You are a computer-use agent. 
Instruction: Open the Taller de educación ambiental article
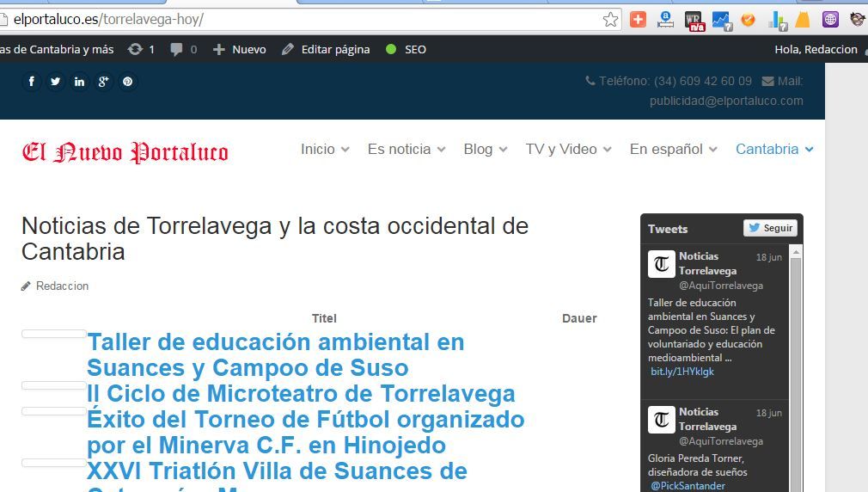[x=276, y=354]
